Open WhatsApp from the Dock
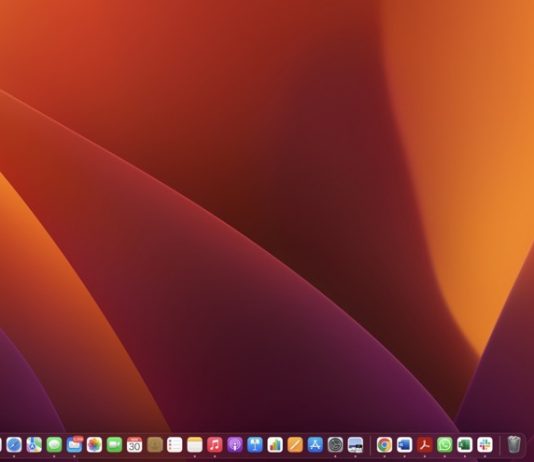534x462 pixels. pos(445,445)
